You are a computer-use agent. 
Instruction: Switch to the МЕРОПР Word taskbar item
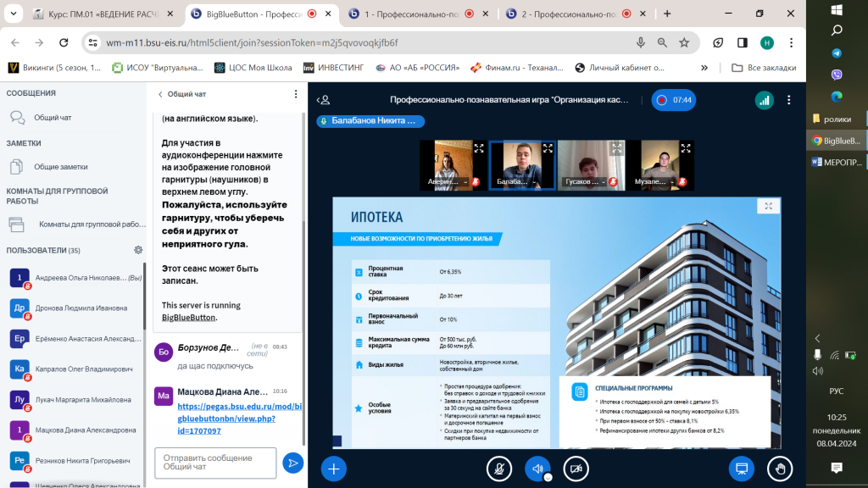[837, 162]
